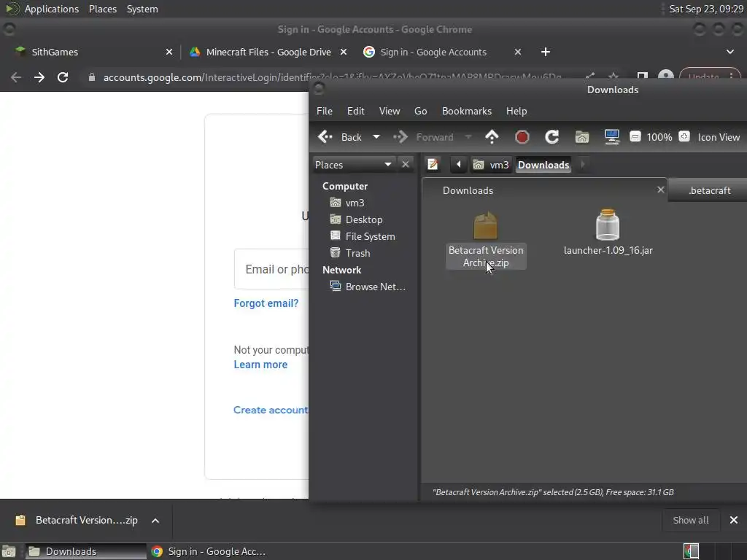The image size is (747, 560).
Task: Open Chrome tab search chevron
Action: point(730,52)
